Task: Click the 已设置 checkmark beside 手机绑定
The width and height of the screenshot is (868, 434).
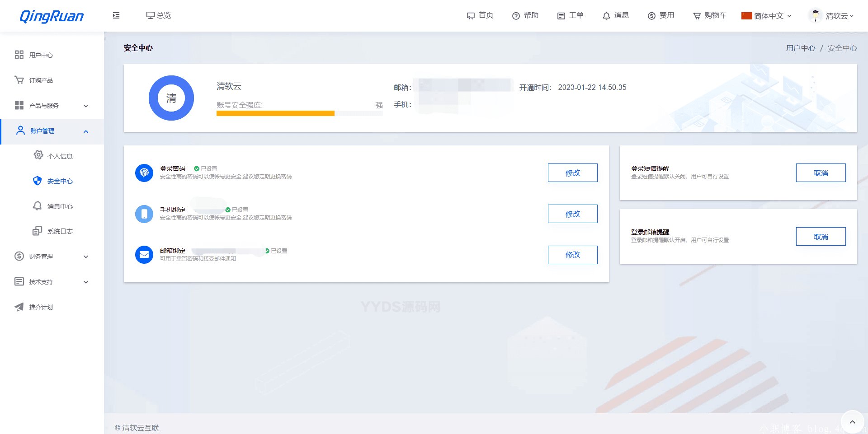Action: (x=228, y=210)
